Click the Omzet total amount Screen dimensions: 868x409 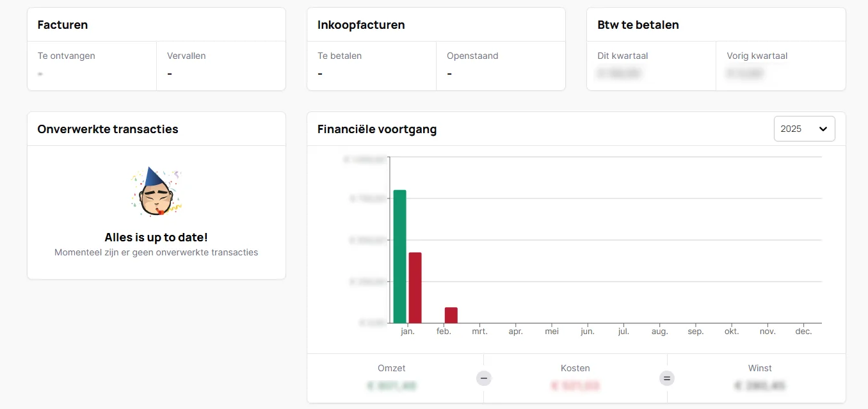pyautogui.click(x=392, y=386)
